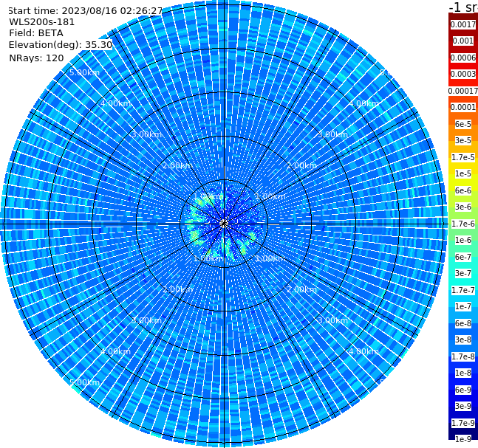
Task: Click the 1.7e-8 blue colorbar label
Action: [x=463, y=356]
